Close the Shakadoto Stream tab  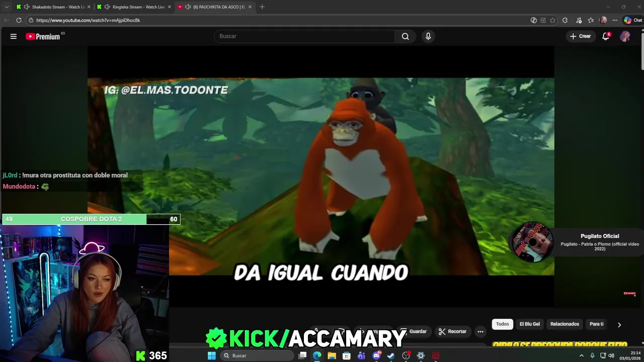coord(89,7)
